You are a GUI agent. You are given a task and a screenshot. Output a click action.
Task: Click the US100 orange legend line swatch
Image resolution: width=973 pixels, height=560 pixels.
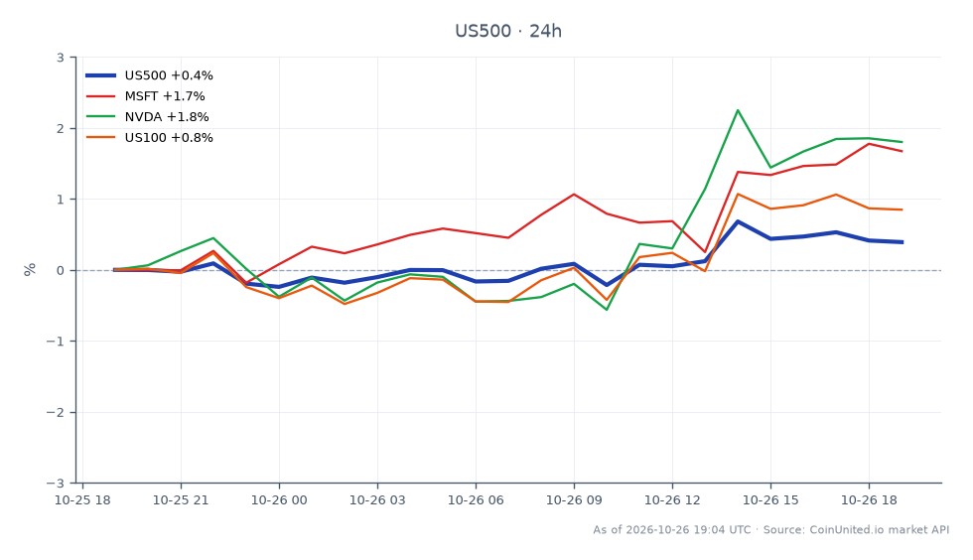tap(100, 137)
